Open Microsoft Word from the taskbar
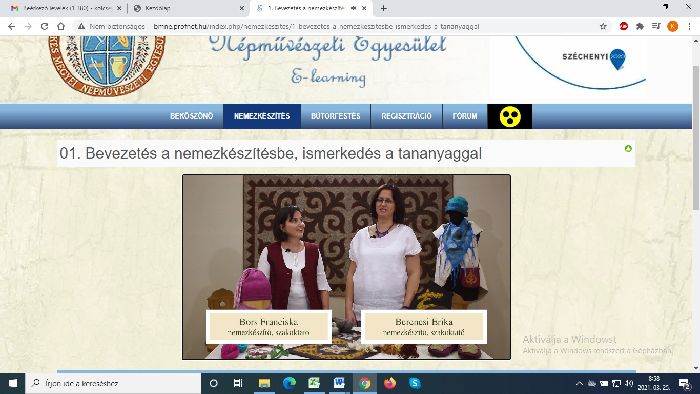Viewport: 700px width, 394px height. pyautogui.click(x=339, y=383)
